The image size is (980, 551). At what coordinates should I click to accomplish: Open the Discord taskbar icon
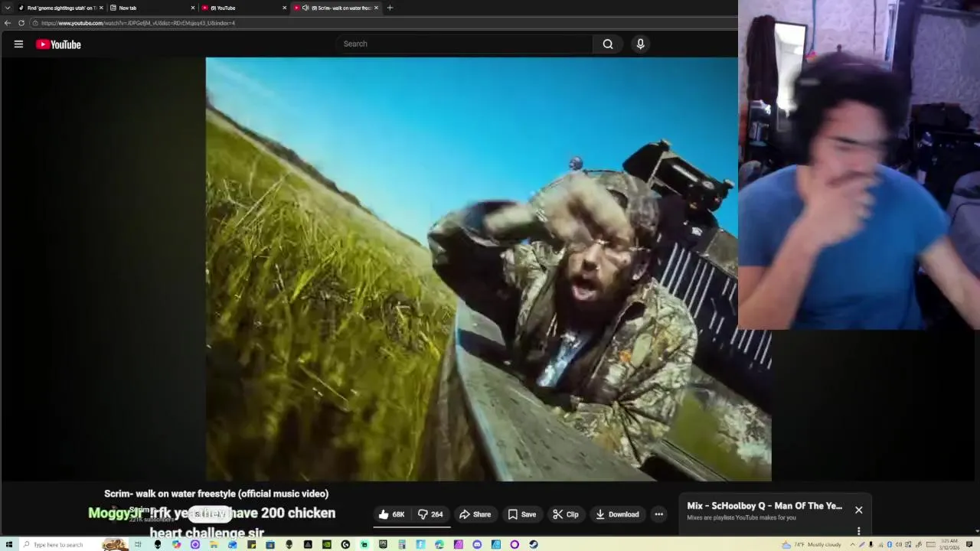pyautogui.click(x=477, y=544)
